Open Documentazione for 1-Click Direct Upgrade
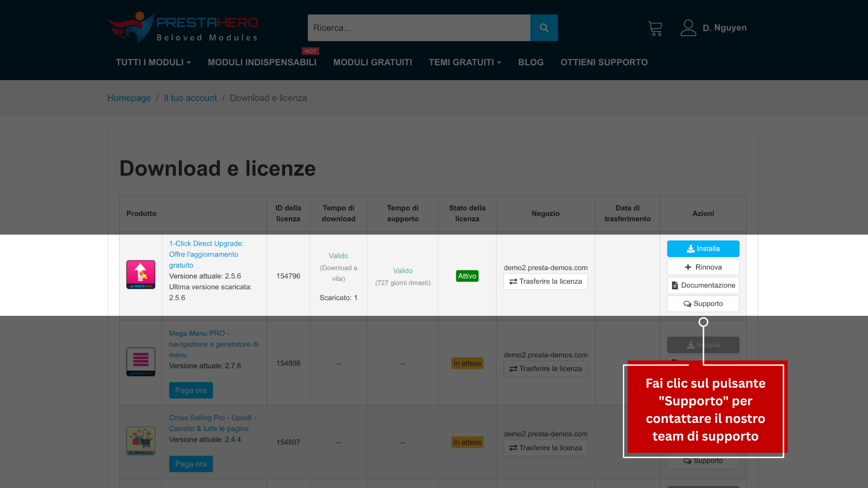This screenshot has height=488, width=868. [x=703, y=286]
